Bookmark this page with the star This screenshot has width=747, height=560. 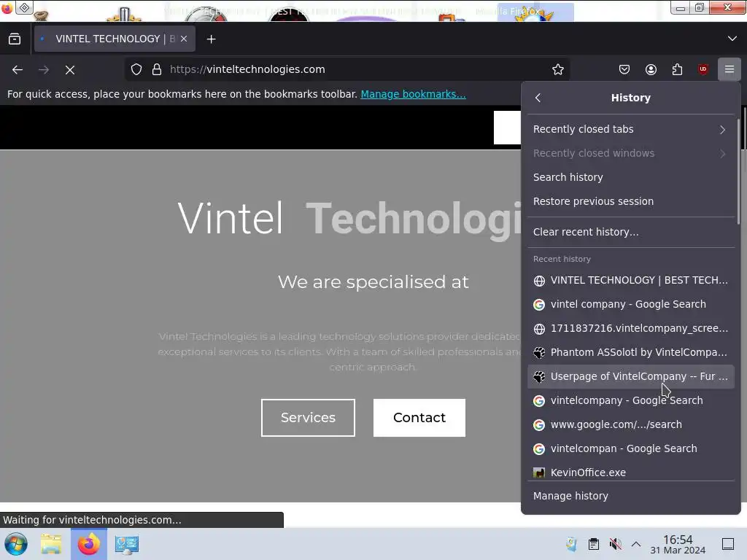(x=558, y=69)
